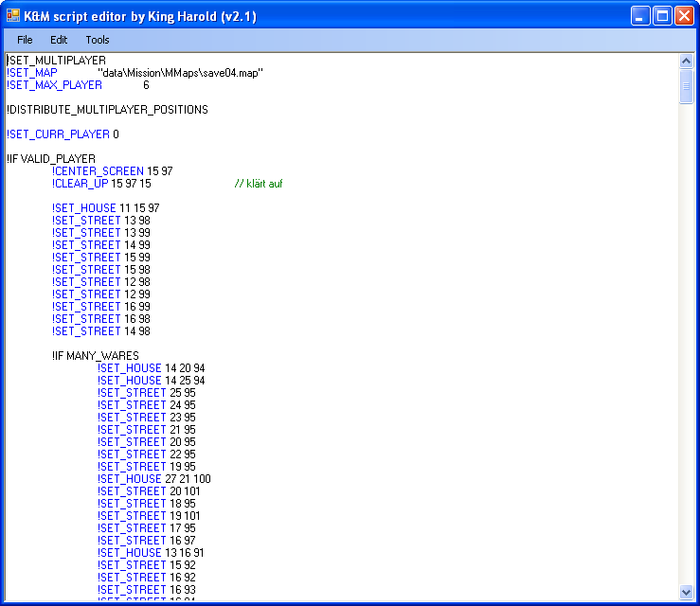Click the !CENTER_SCREEN 15 97 command
700x606 pixels.
pos(112,171)
